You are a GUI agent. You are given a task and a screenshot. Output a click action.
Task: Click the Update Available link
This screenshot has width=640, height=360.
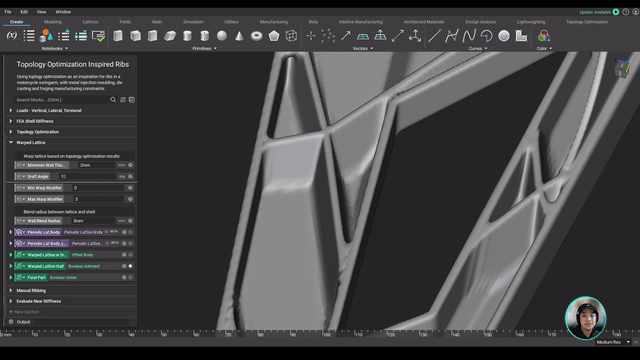point(595,12)
